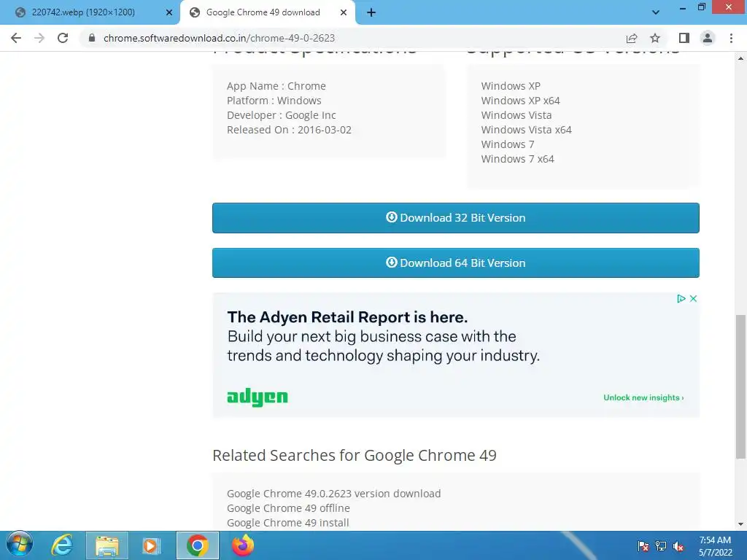
Task: Click the AdChoices triangle icon
Action: tap(681, 298)
